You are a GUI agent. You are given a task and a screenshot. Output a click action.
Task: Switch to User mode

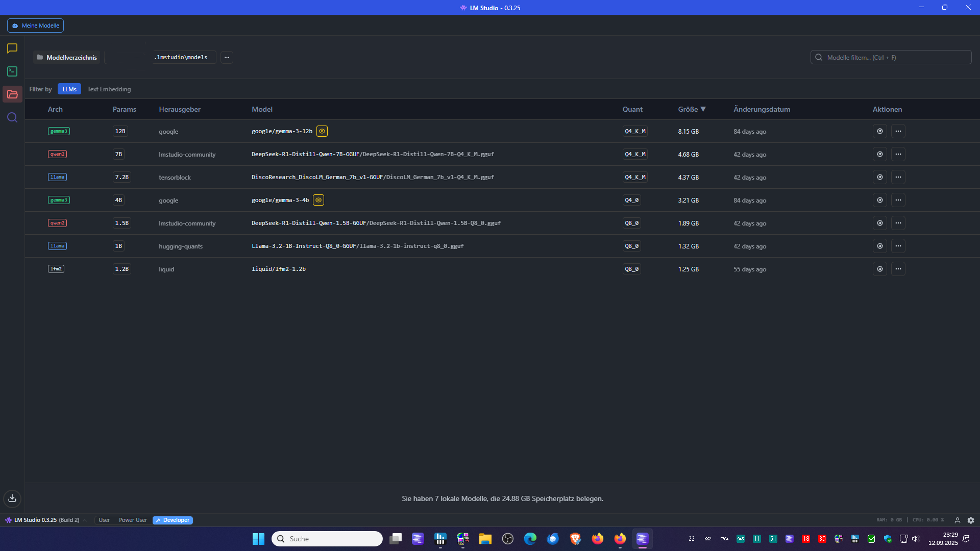pos(104,520)
